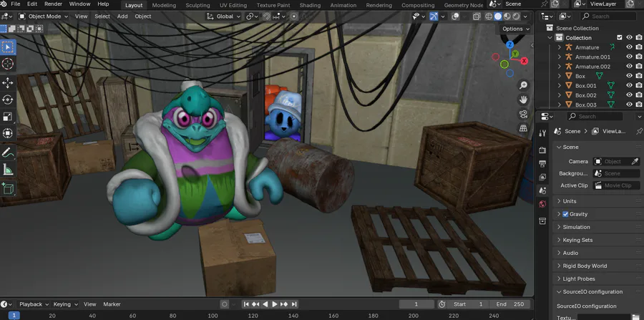This screenshot has height=320, width=644.
Task: Select the Scale tool
Action: pos(7,117)
